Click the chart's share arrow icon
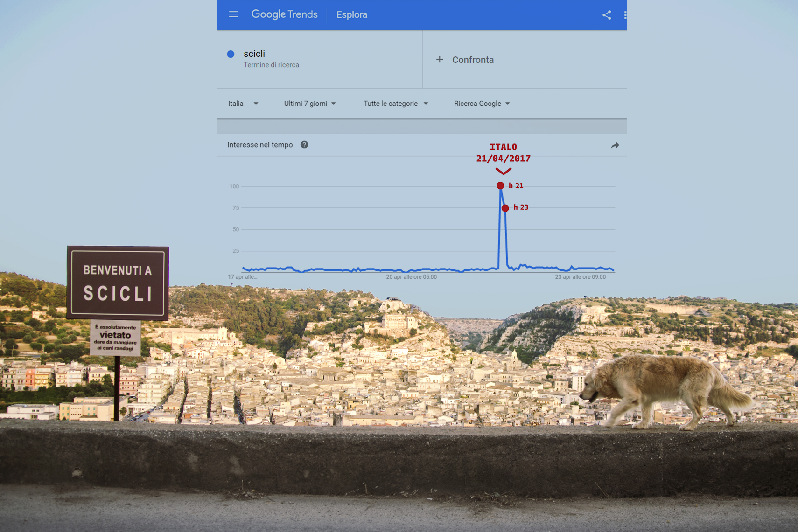The height and width of the screenshot is (532, 798). click(615, 145)
